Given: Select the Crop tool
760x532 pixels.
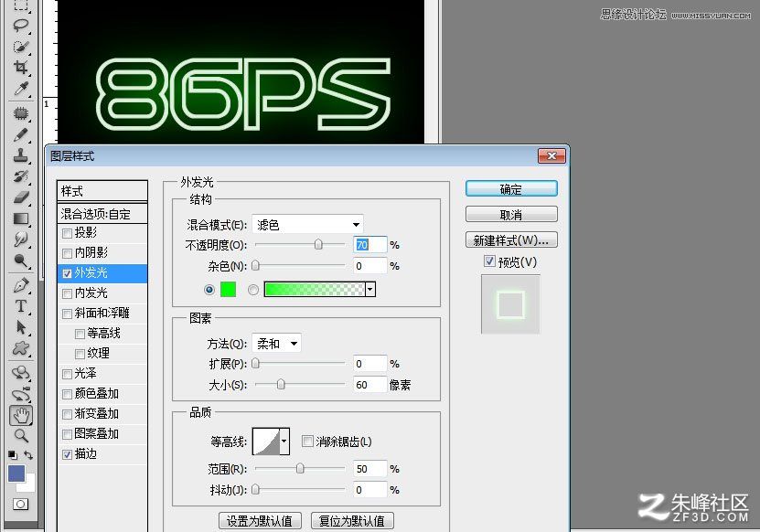Looking at the screenshot, I should [x=21, y=67].
